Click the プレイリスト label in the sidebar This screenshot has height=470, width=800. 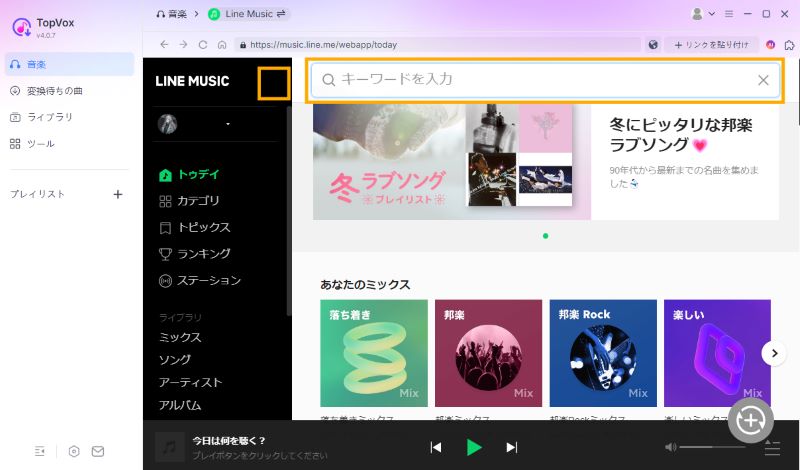[37, 194]
